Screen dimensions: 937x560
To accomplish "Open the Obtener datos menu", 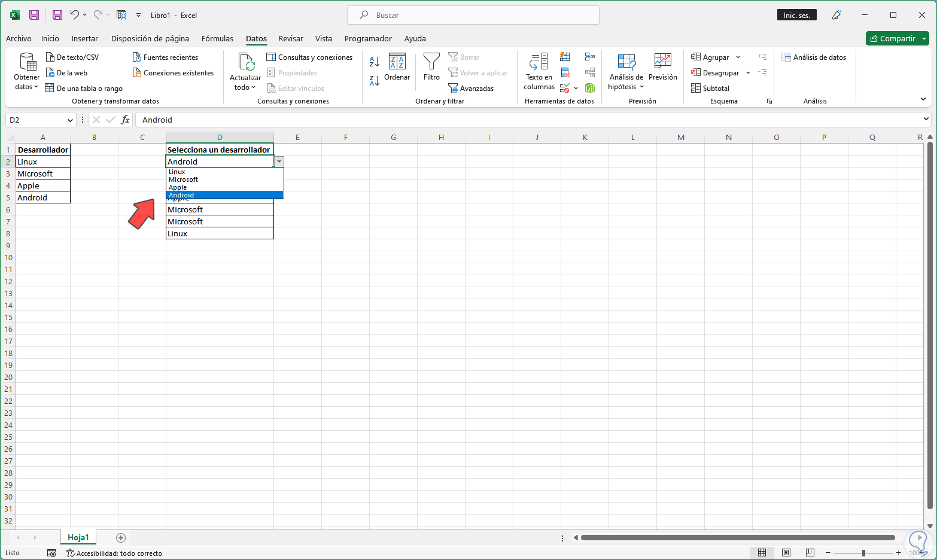I will [x=26, y=71].
